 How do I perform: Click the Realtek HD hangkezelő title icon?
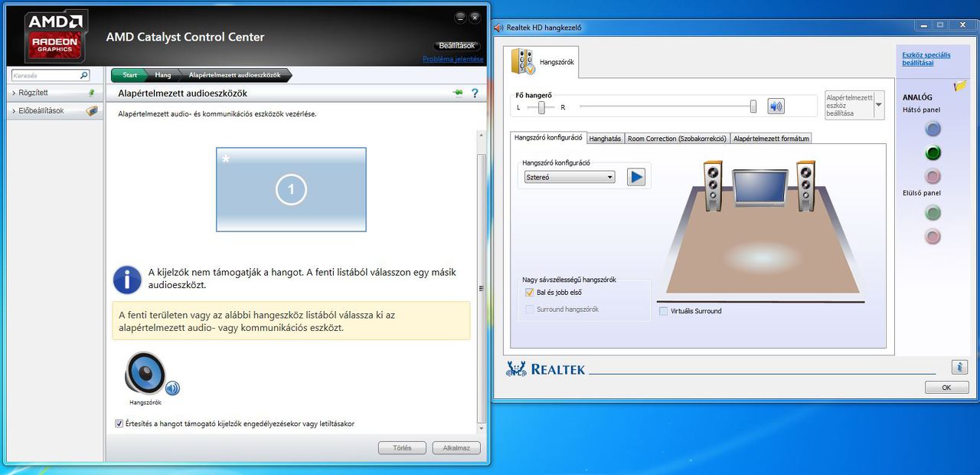pyautogui.click(x=499, y=28)
